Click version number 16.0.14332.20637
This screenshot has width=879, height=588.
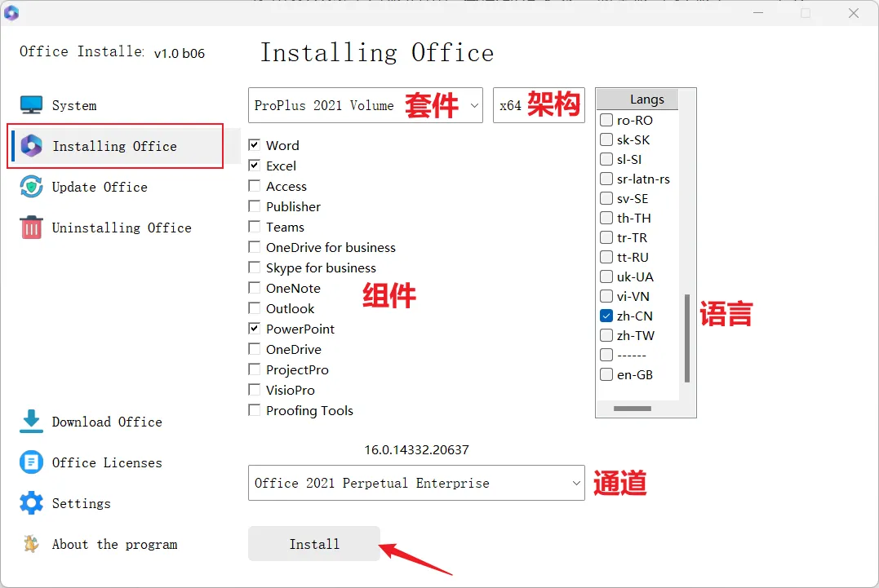(416, 449)
